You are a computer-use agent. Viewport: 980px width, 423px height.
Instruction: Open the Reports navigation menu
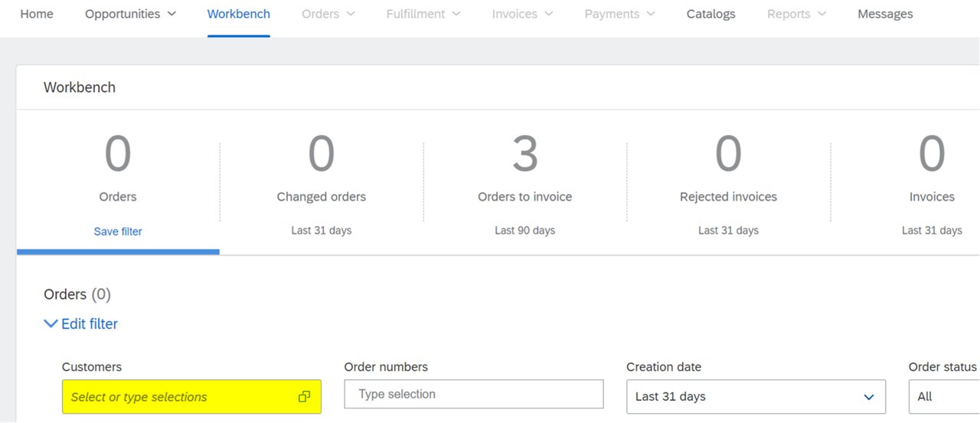pos(797,14)
